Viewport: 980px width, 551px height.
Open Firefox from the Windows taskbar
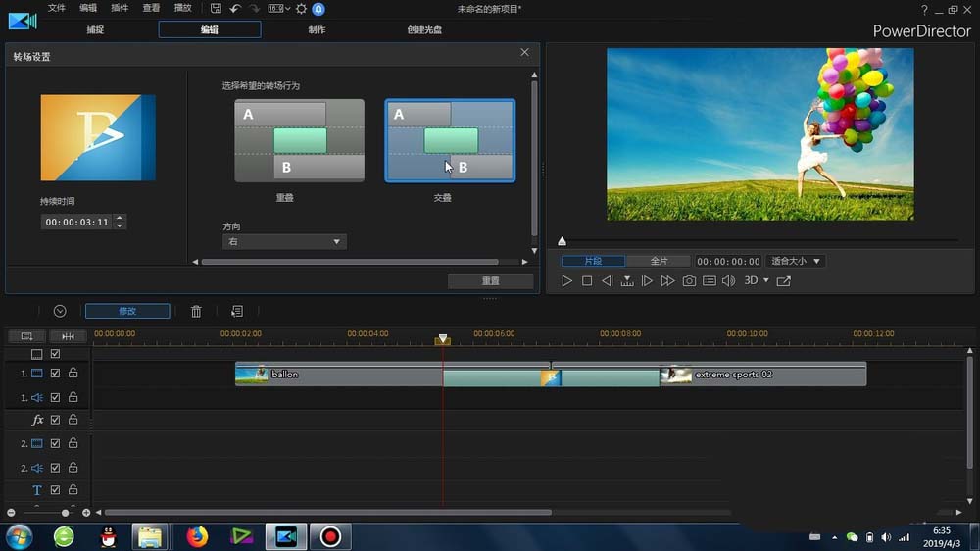click(198, 536)
